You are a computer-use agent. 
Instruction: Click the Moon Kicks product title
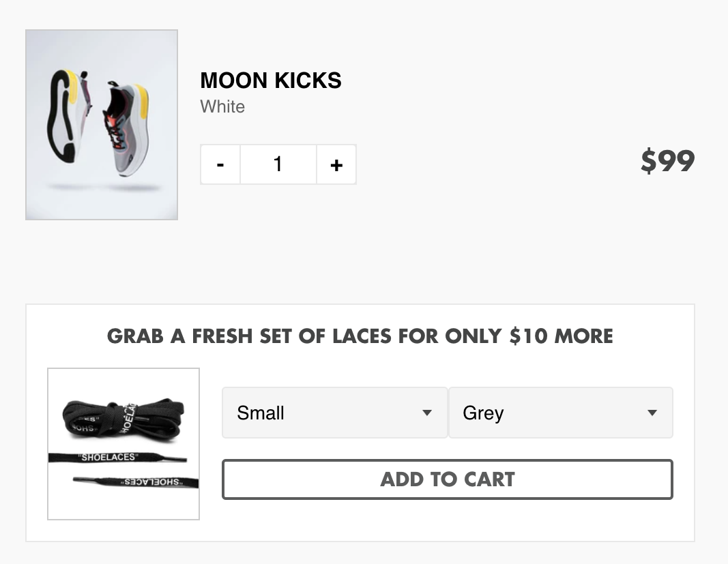[x=271, y=80]
